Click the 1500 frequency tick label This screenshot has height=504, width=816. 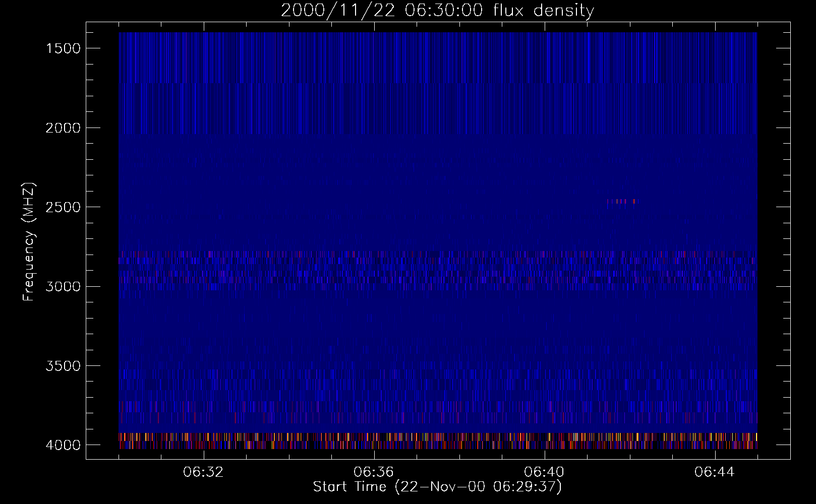click(x=63, y=48)
